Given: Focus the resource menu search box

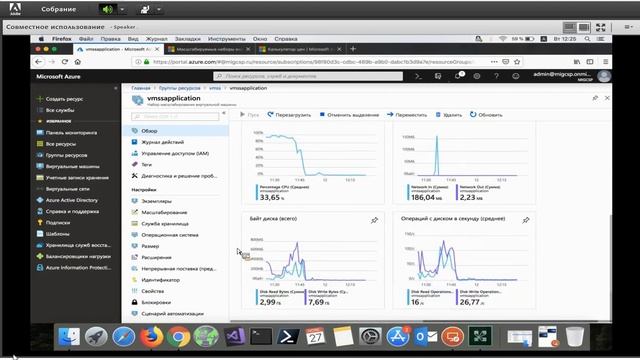Looking at the screenshot, I should 175,117.
